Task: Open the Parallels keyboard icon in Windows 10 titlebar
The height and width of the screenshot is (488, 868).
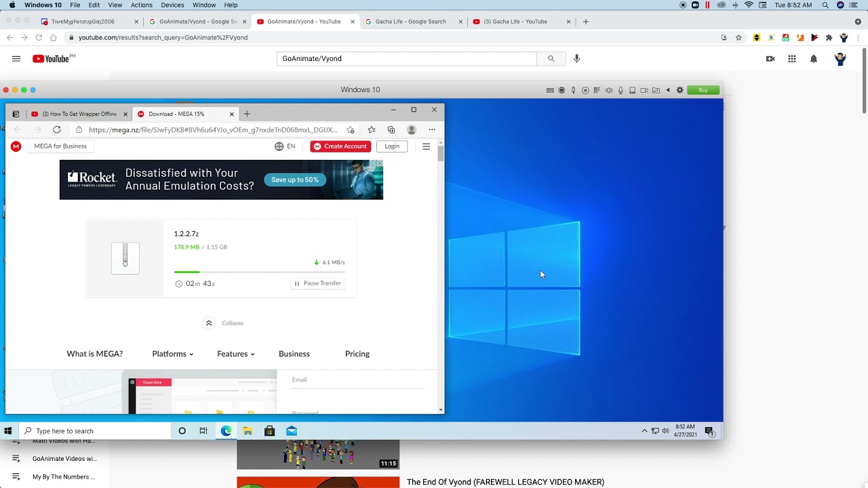Action: point(550,90)
